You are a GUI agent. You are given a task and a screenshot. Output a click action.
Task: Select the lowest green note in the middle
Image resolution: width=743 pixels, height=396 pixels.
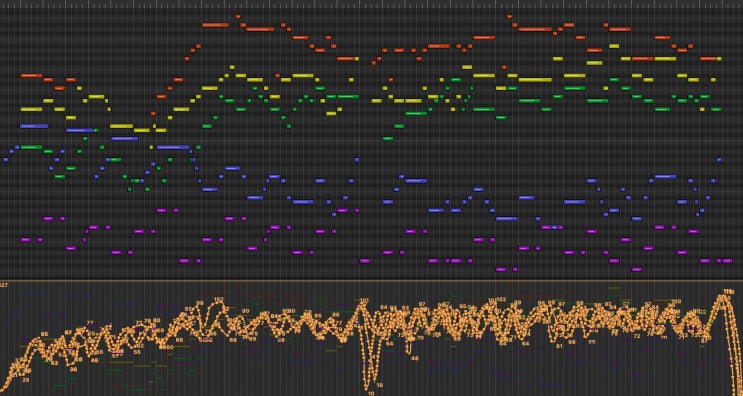388,139
